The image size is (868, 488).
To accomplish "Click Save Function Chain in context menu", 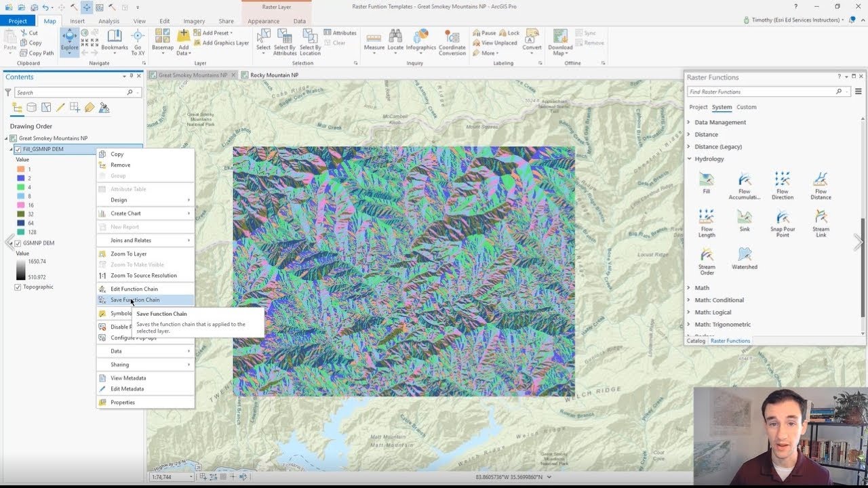I will click(x=146, y=300).
